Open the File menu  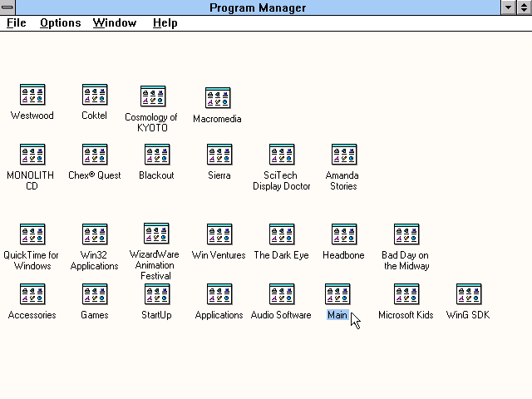coord(17,22)
